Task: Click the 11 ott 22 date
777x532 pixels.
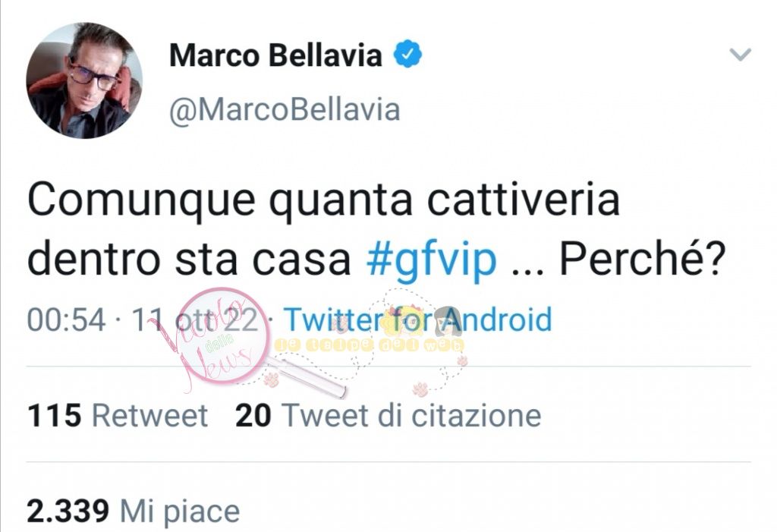Action: 195,320
